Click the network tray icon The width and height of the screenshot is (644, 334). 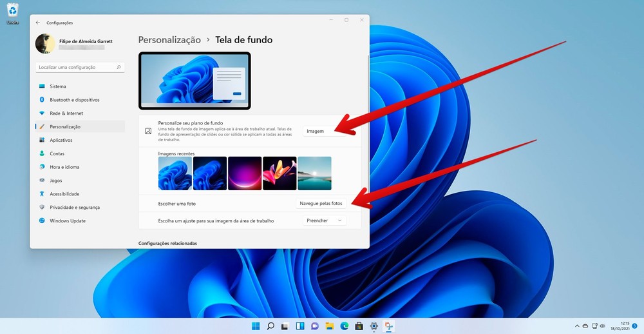tap(594, 326)
